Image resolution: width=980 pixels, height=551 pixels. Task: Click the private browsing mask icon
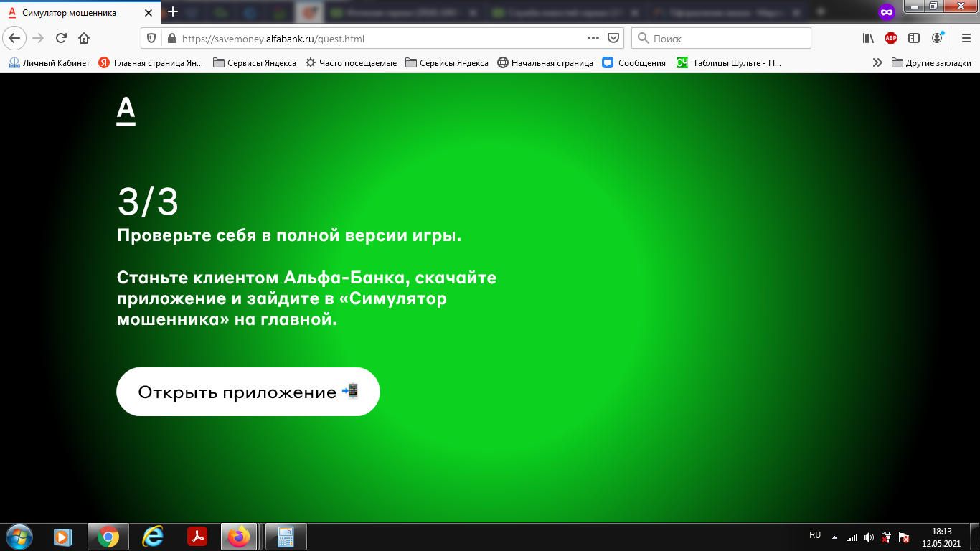pos(887,11)
